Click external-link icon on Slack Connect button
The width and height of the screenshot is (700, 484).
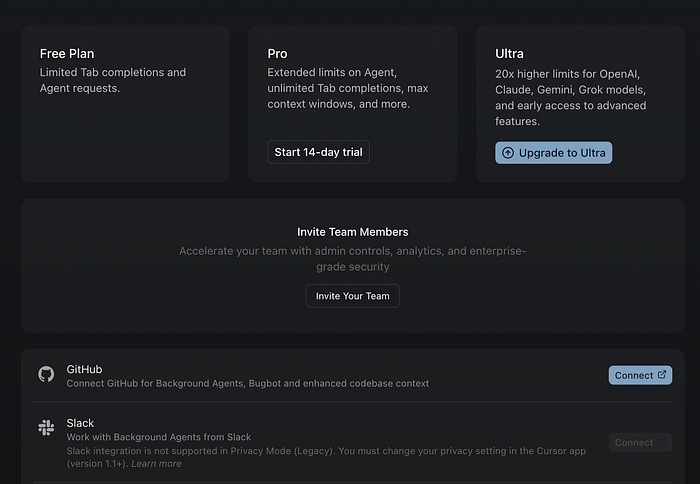[x=662, y=442]
